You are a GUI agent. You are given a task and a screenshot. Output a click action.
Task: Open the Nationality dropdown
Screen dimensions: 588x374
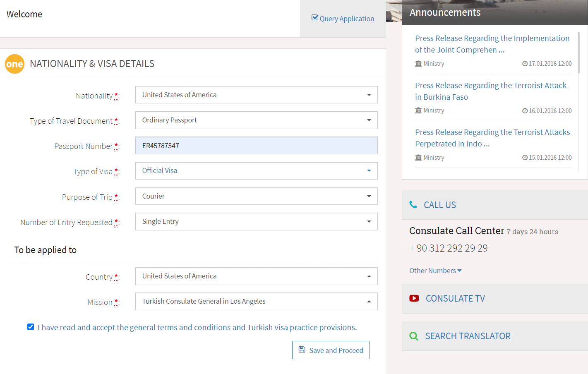[256, 95]
